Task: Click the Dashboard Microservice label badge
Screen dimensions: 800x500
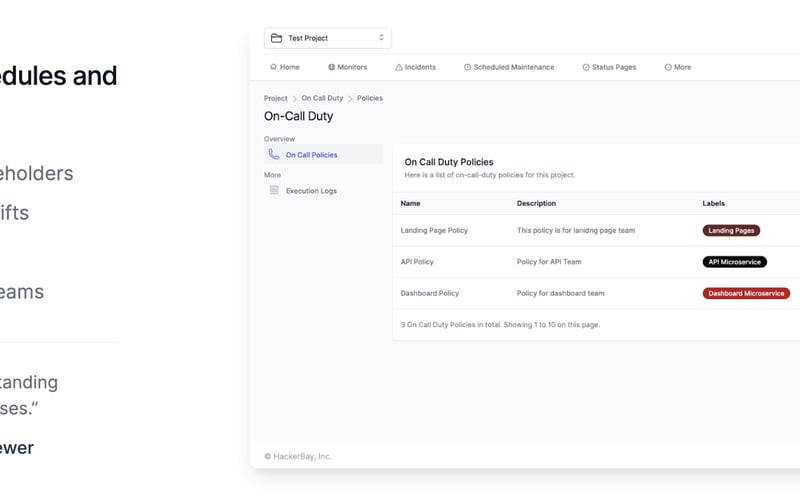Action: 746,293
